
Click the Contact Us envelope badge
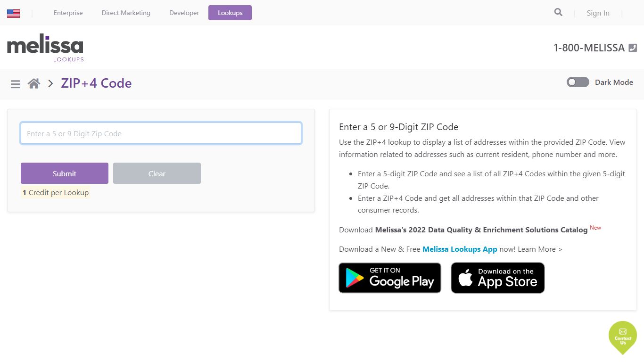coord(623,337)
